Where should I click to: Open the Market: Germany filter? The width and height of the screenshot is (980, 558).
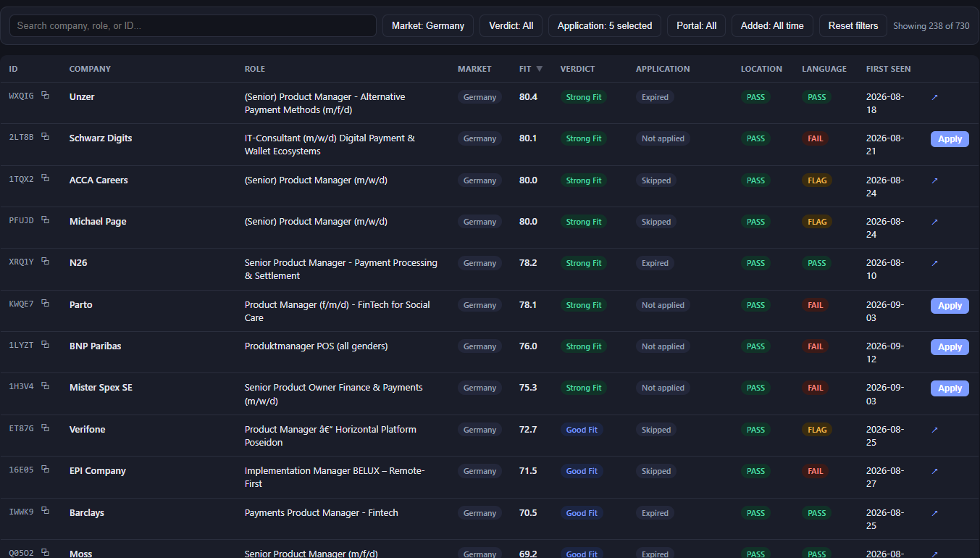tap(428, 25)
